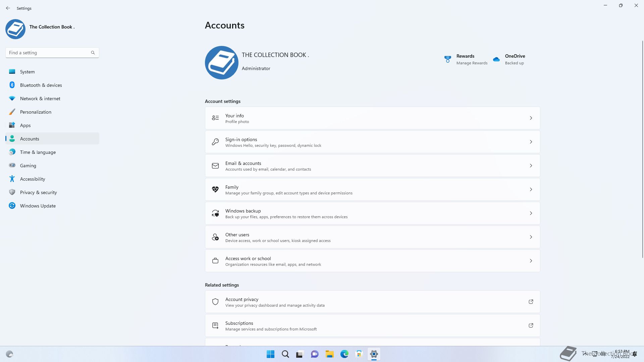Select Network & internet in sidebar
Screen dimensions: 644x362
pyautogui.click(x=52, y=99)
